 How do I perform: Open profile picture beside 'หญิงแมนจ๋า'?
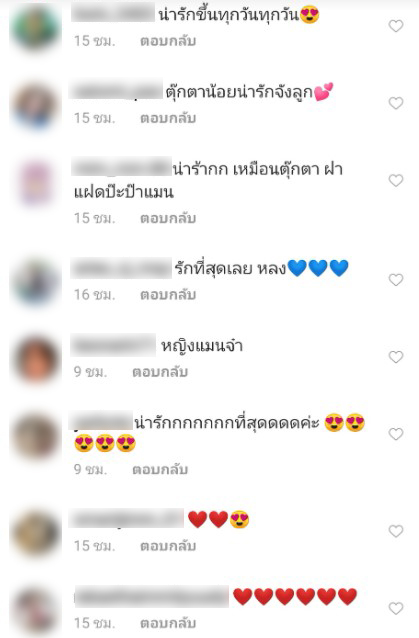36,359
